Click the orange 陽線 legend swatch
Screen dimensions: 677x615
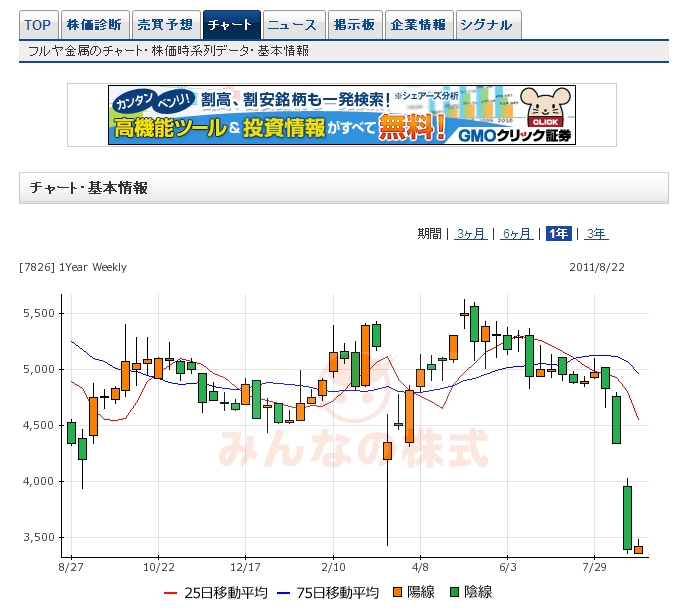click(397, 593)
